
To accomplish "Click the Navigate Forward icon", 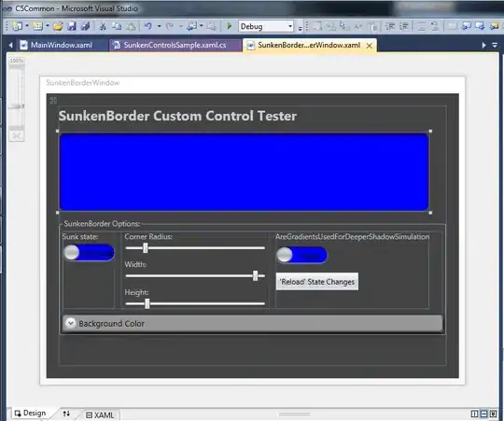I will tap(211, 26).
